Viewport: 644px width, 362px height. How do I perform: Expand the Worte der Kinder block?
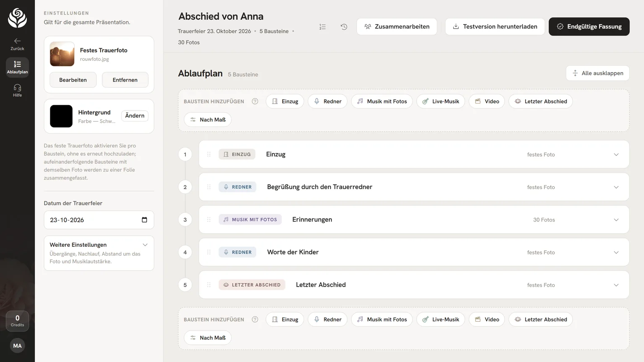(x=616, y=253)
